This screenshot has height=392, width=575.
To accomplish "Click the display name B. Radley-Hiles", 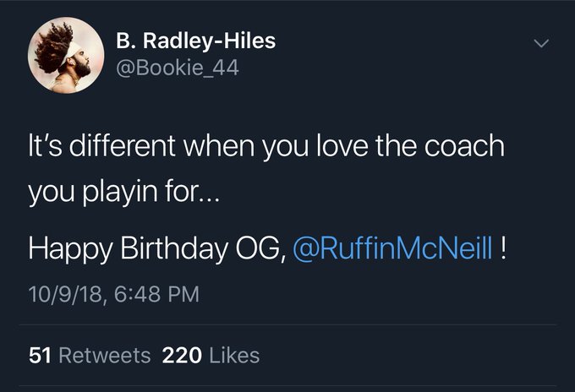I will coord(194,41).
